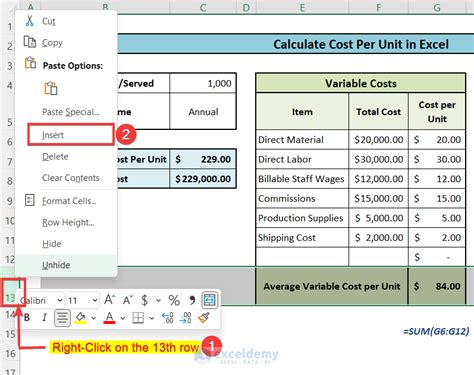The image size is (474, 375).
Task: Choose Cut from the context menu
Action: tap(48, 21)
